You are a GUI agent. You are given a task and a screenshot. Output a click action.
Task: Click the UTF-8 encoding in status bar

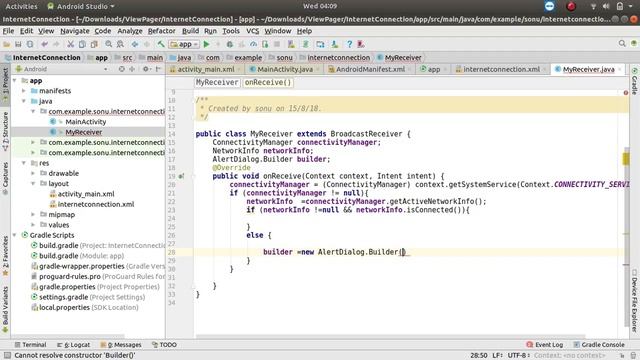(518, 356)
